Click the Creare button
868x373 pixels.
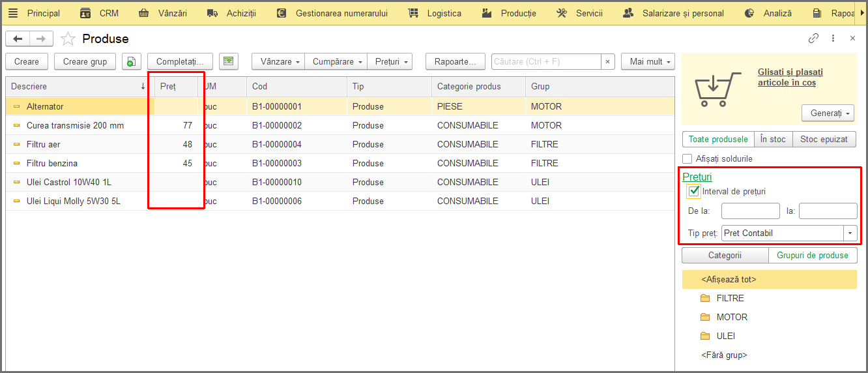[x=27, y=61]
